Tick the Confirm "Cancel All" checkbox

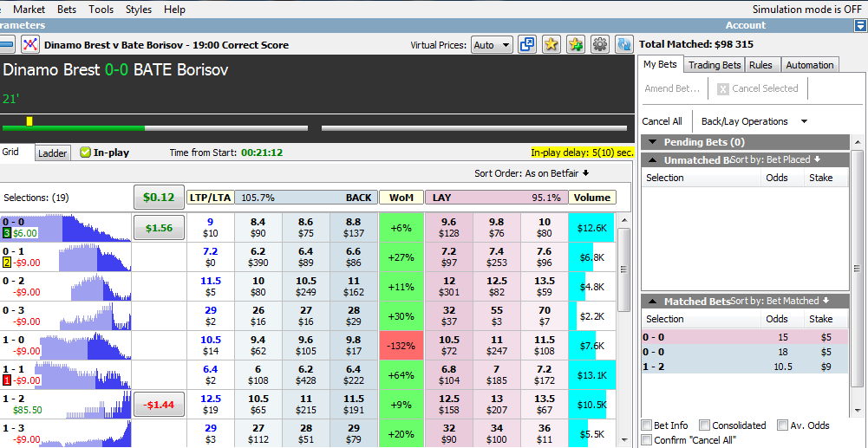(x=646, y=440)
